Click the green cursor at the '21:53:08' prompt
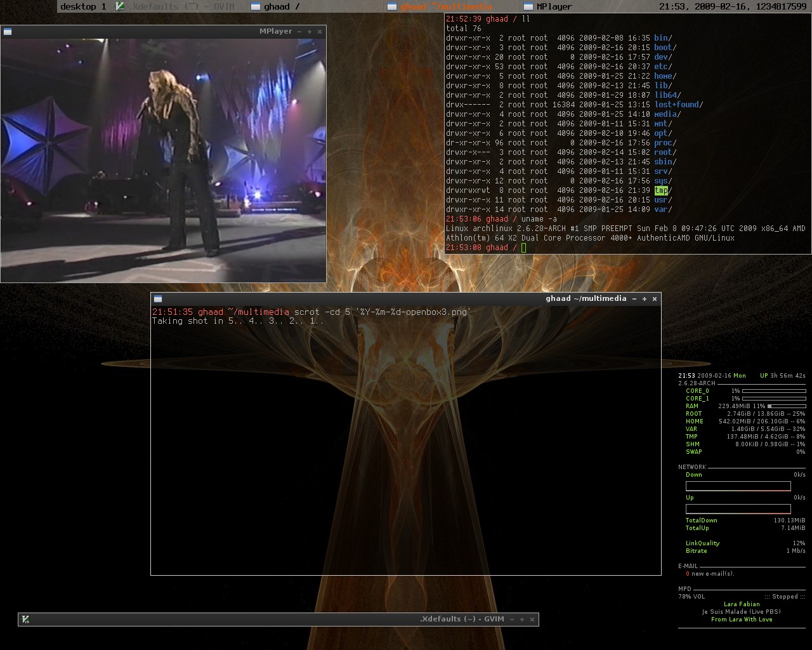This screenshot has height=650, width=812. click(x=523, y=248)
